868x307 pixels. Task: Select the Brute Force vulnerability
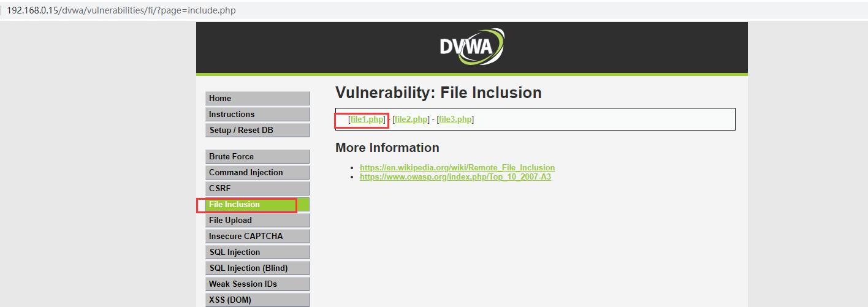coord(257,157)
